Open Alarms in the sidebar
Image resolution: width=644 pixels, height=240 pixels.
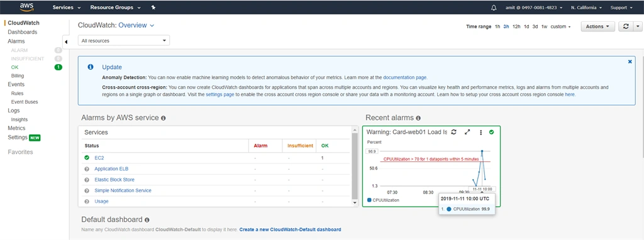pos(16,41)
